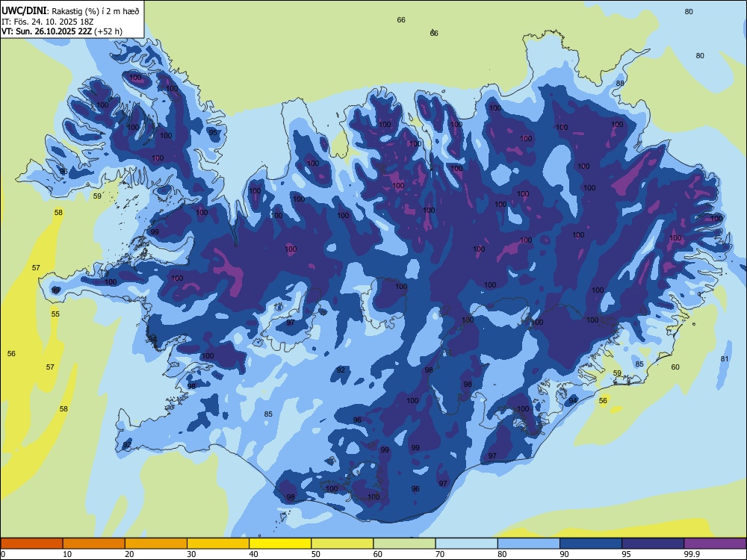Click the '81' humidity value on map
Image resolution: width=747 pixels, height=560 pixels.
point(725,358)
